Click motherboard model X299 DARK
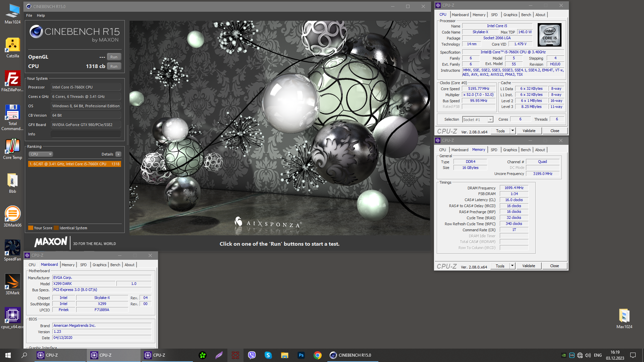Image resolution: width=644 pixels, height=362 pixels. pyautogui.click(x=84, y=284)
